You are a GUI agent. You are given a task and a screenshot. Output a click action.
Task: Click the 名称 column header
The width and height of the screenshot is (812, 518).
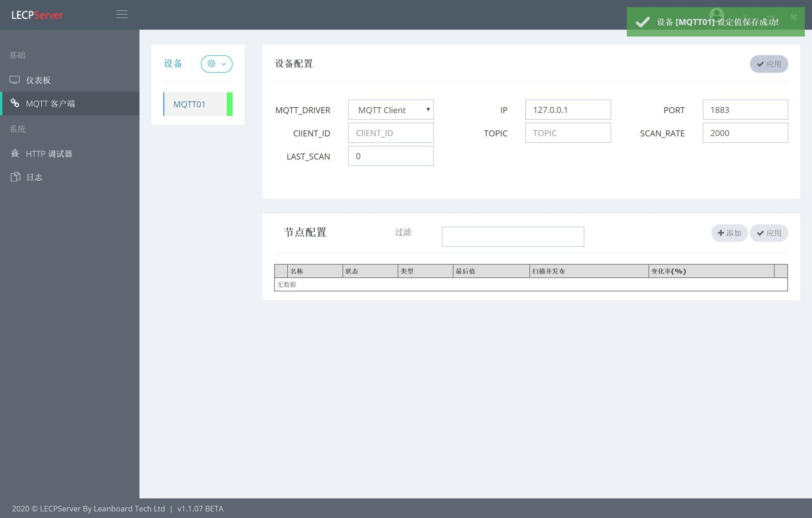(315, 271)
